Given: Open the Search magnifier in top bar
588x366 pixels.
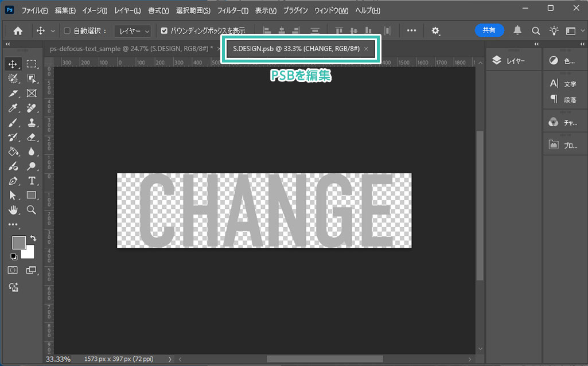Looking at the screenshot, I should [536, 31].
